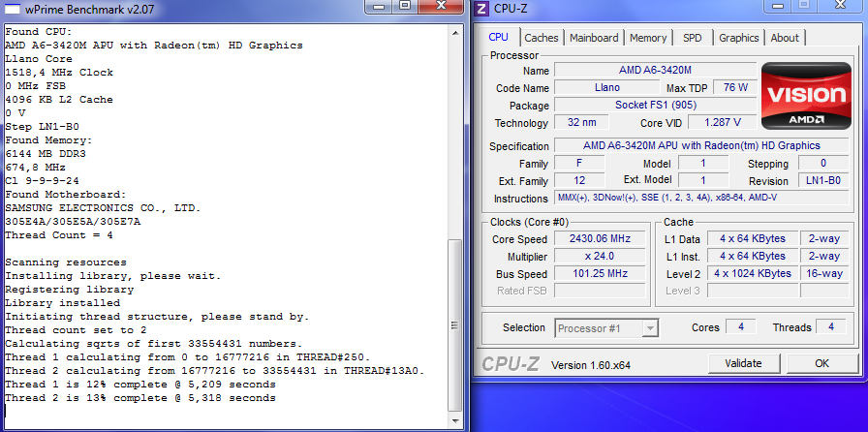Click the Level 2 value 4 x 1024 KBytes

pyautogui.click(x=753, y=273)
